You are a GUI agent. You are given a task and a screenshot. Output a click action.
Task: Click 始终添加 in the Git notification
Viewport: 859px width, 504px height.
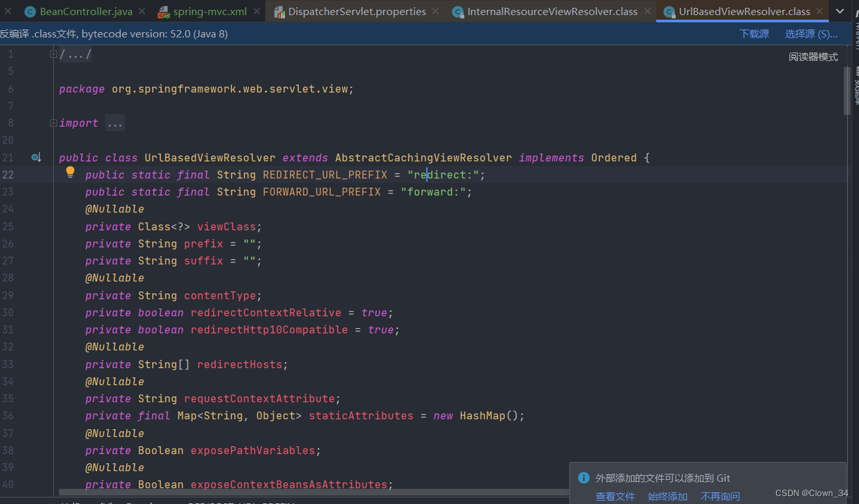click(x=668, y=497)
